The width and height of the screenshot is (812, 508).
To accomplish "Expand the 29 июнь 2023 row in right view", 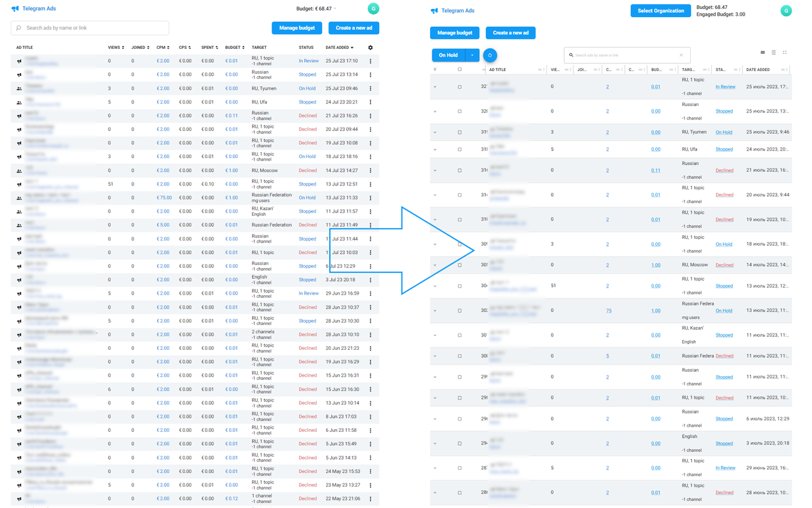I will click(x=435, y=468).
